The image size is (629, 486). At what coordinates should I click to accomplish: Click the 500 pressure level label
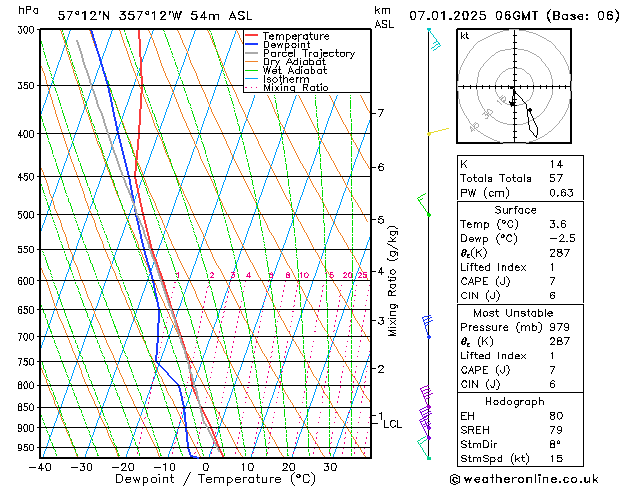[28, 215]
